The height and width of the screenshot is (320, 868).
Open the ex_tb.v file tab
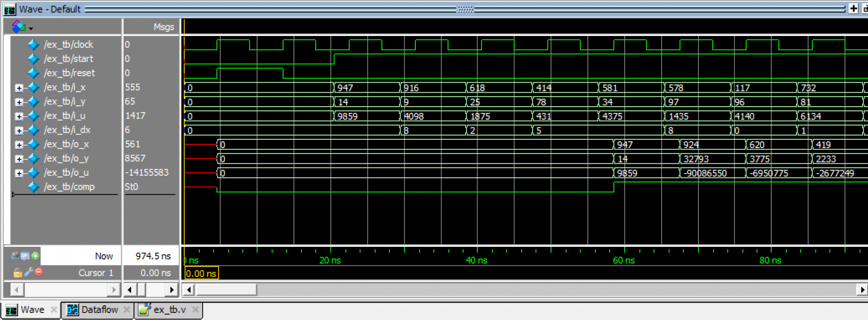pos(169,310)
